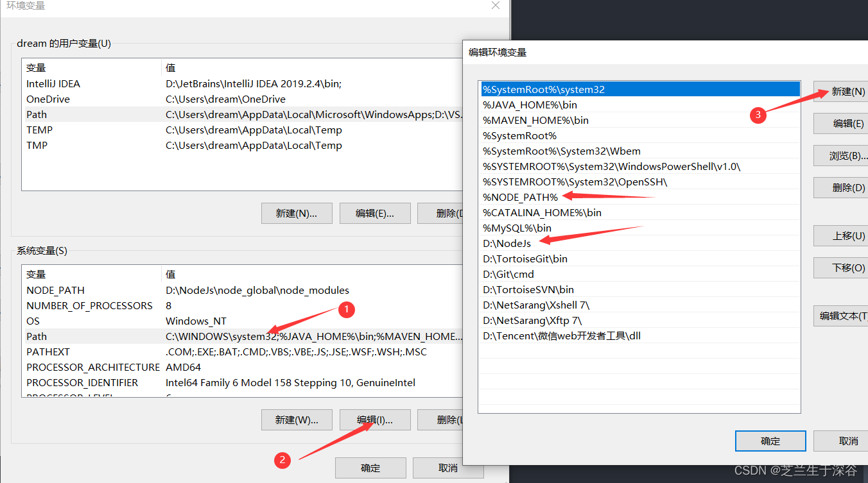Select PATHEXT system variable row
The width and height of the screenshot is (868, 483).
pyautogui.click(x=242, y=352)
